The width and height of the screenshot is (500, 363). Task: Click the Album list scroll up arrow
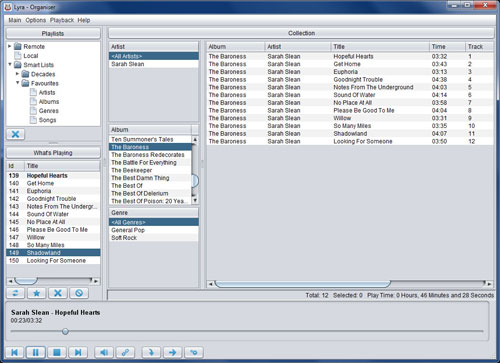195,139
